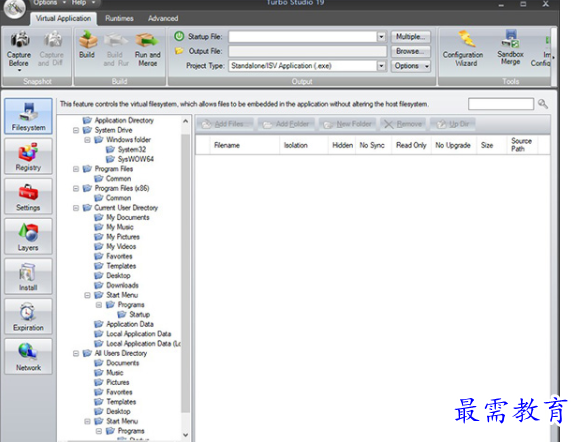This screenshot has height=442, width=576.
Task: Click the Hidden column header
Action: pos(342,145)
